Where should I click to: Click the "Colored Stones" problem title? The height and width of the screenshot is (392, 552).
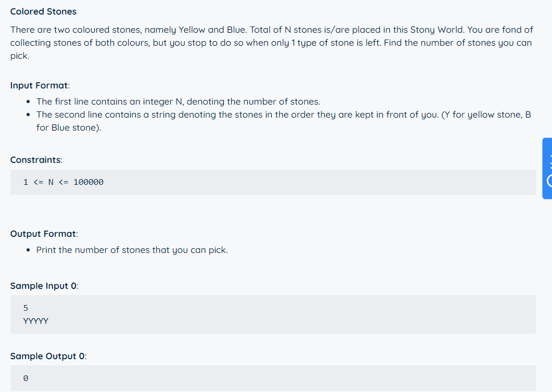point(43,11)
